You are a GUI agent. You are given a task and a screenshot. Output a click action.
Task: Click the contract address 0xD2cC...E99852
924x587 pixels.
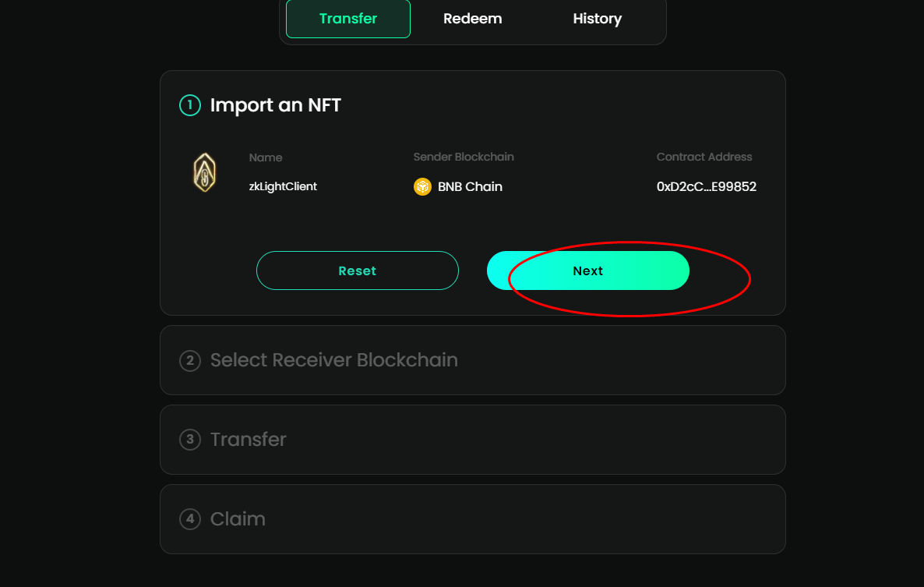706,187
